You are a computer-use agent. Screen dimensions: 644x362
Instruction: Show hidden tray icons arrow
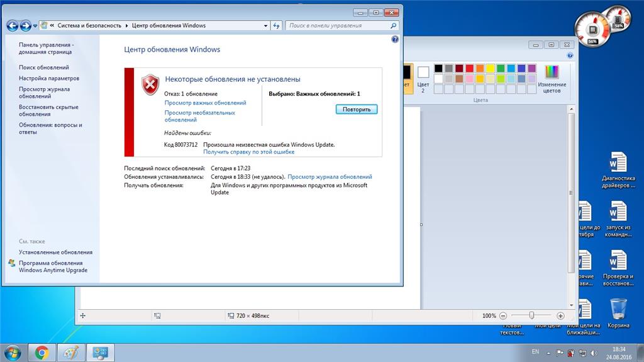(x=548, y=353)
